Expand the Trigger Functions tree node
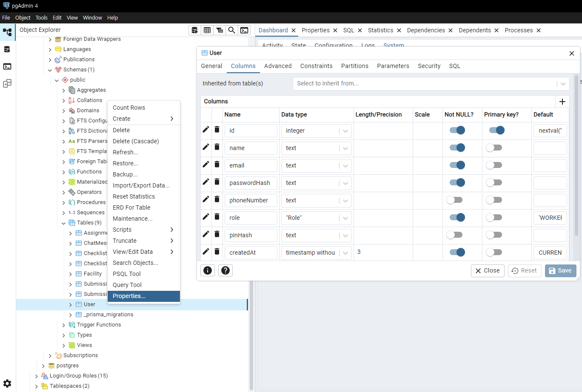582x392 pixels. tap(63, 325)
